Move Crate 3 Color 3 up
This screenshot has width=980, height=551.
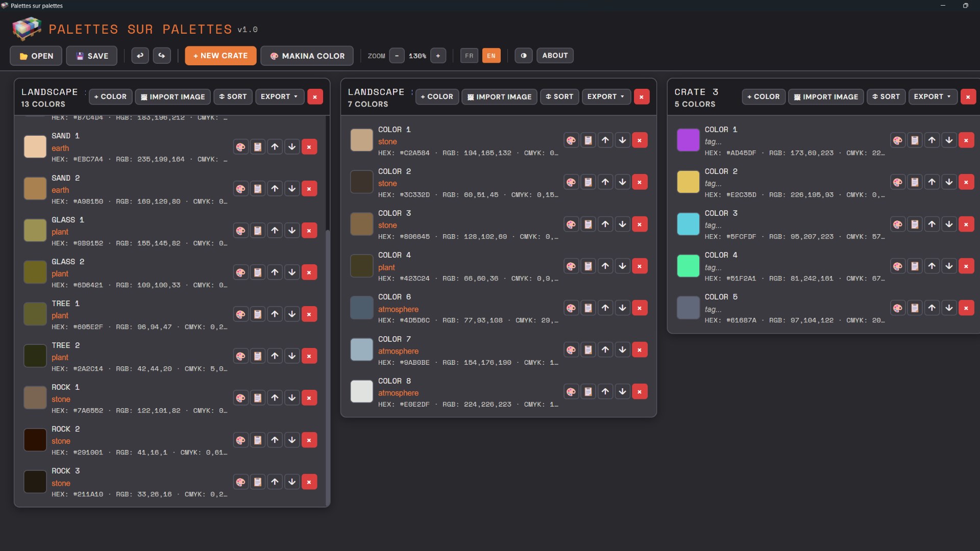pos(932,224)
